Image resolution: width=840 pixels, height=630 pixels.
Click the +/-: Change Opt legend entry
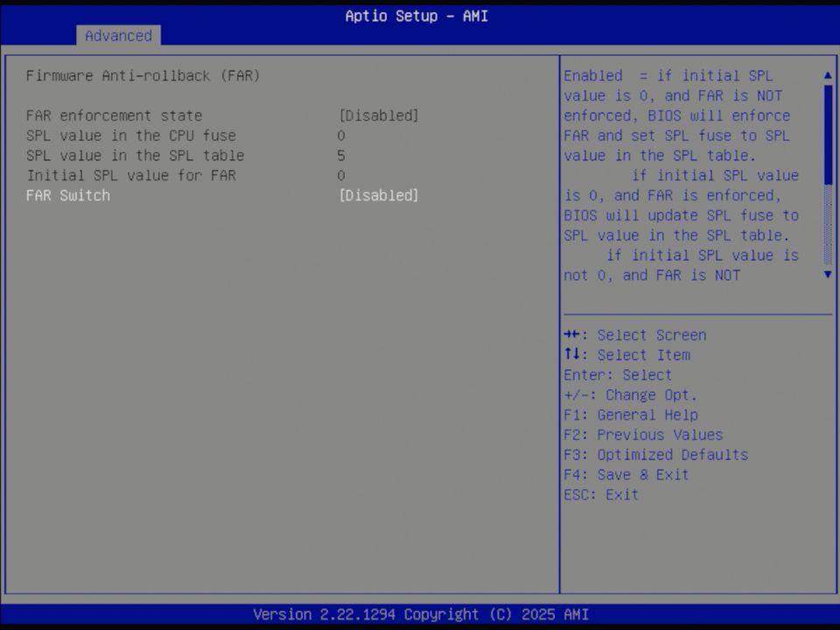pyautogui.click(x=631, y=395)
